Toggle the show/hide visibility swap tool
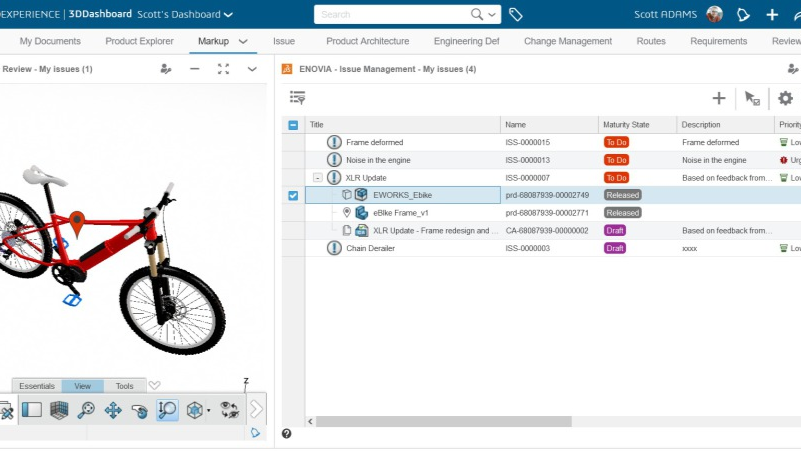 (230, 409)
